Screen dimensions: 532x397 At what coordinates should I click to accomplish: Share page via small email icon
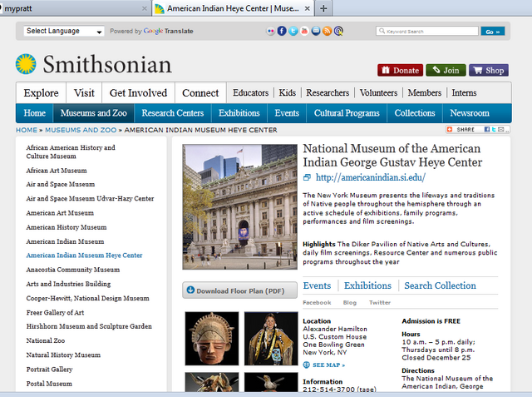pos(500,129)
